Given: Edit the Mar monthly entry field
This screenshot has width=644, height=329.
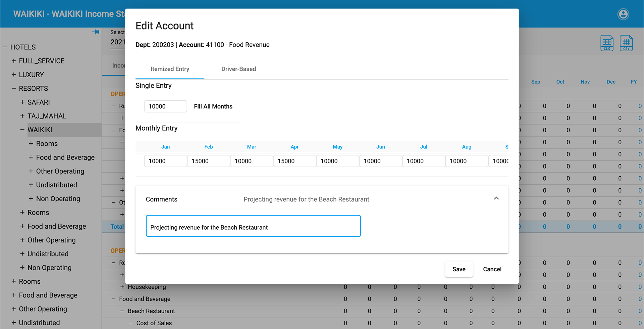Looking at the screenshot, I should [x=251, y=161].
